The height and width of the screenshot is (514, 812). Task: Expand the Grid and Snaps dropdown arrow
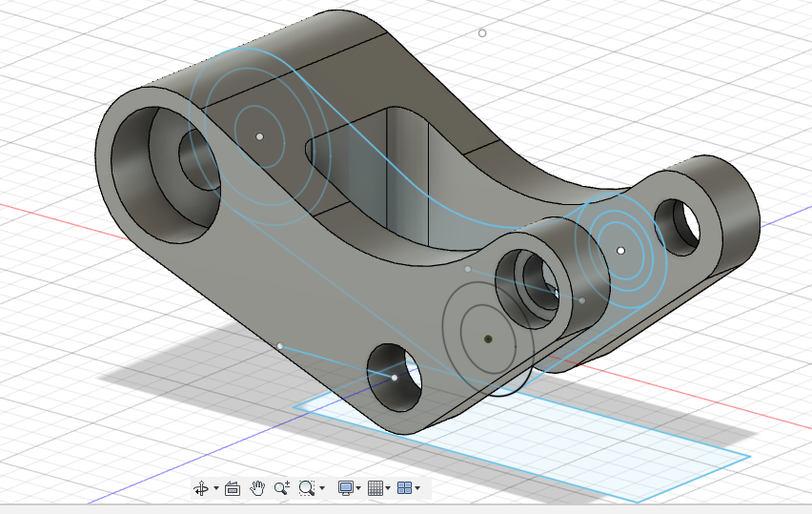tap(389, 489)
